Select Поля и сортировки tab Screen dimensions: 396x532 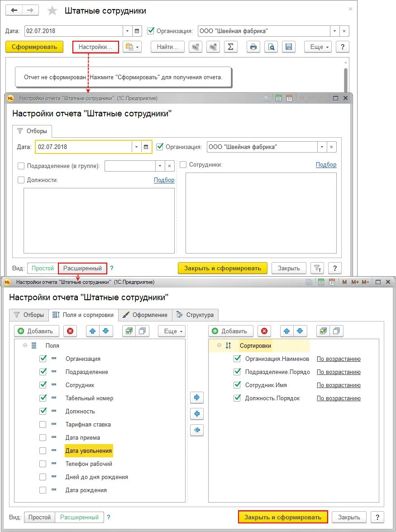83,315
